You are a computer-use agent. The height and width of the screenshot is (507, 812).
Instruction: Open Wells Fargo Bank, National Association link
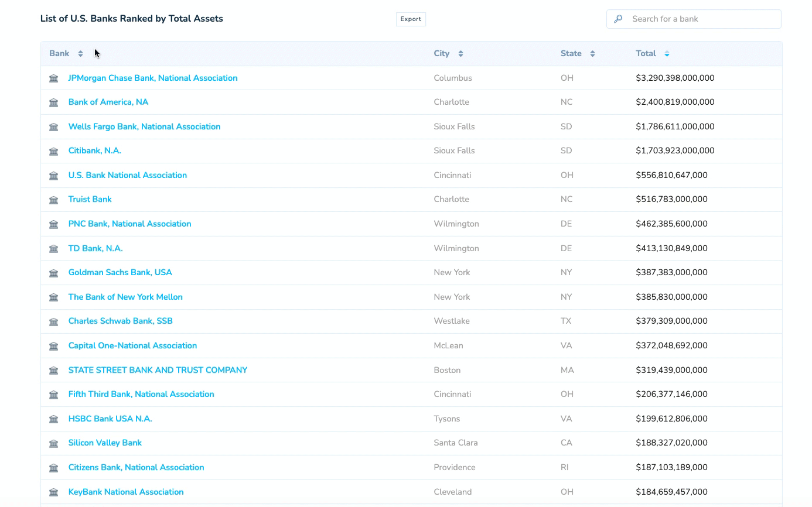tap(145, 126)
